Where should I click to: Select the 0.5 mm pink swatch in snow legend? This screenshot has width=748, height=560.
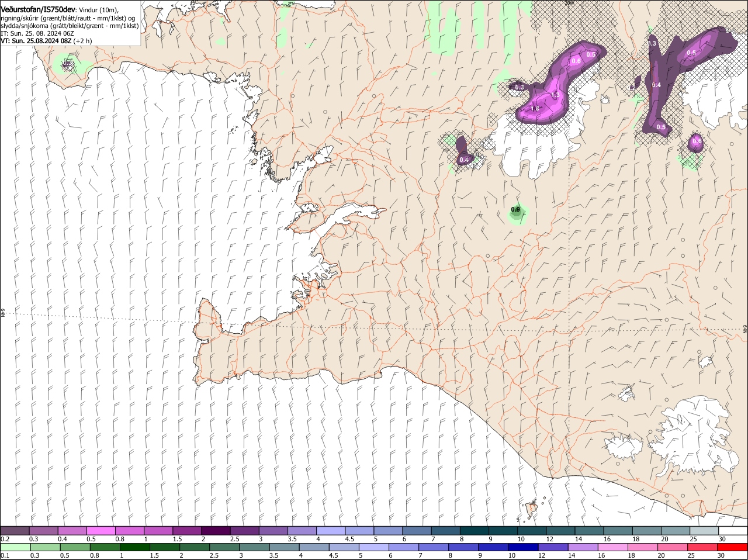[101, 531]
